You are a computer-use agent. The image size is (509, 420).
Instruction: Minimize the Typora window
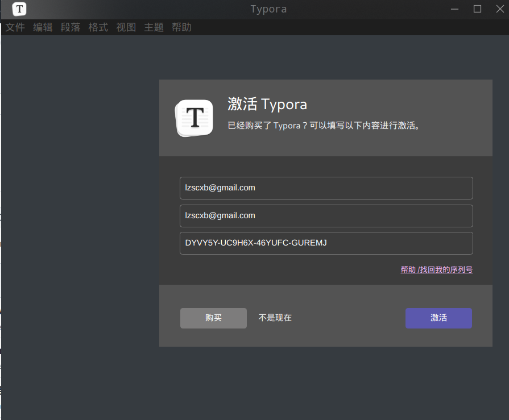point(455,9)
